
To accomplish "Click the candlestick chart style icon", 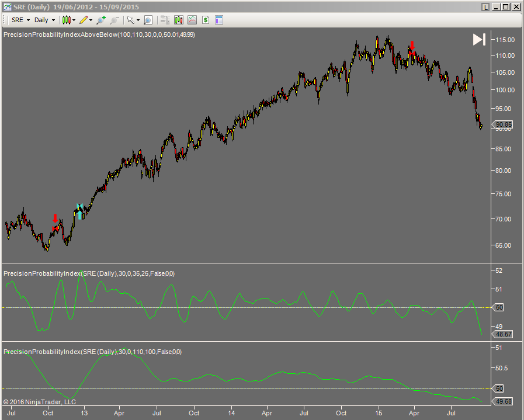I will point(67,20).
